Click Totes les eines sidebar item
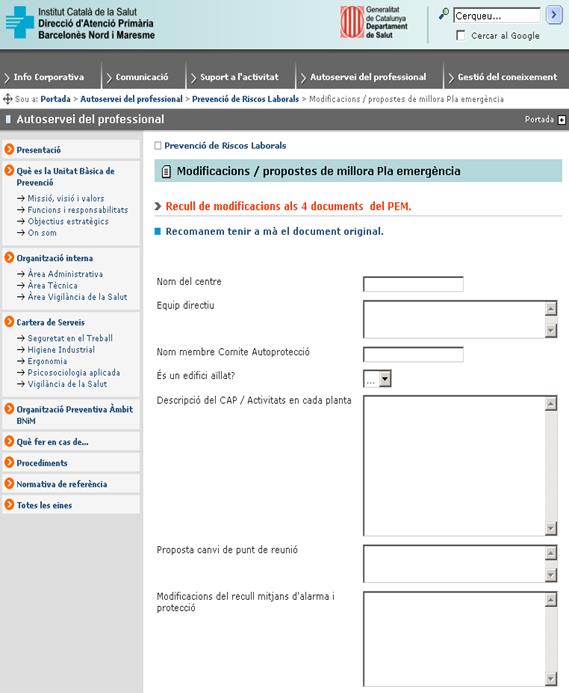Image resolution: width=569 pixels, height=693 pixels. 44,505
